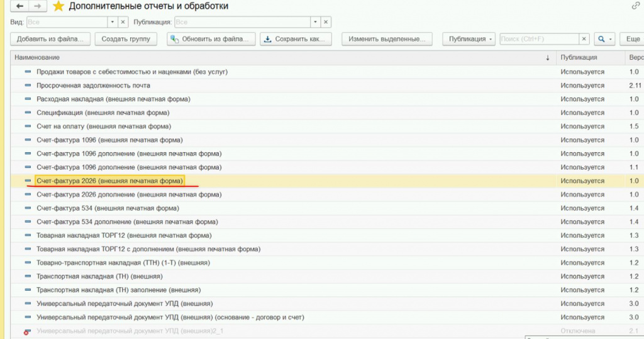The height and width of the screenshot is (339, 644).
Task: Click item icon of Счет-фактура 2026 selected row
Action: [28, 181]
